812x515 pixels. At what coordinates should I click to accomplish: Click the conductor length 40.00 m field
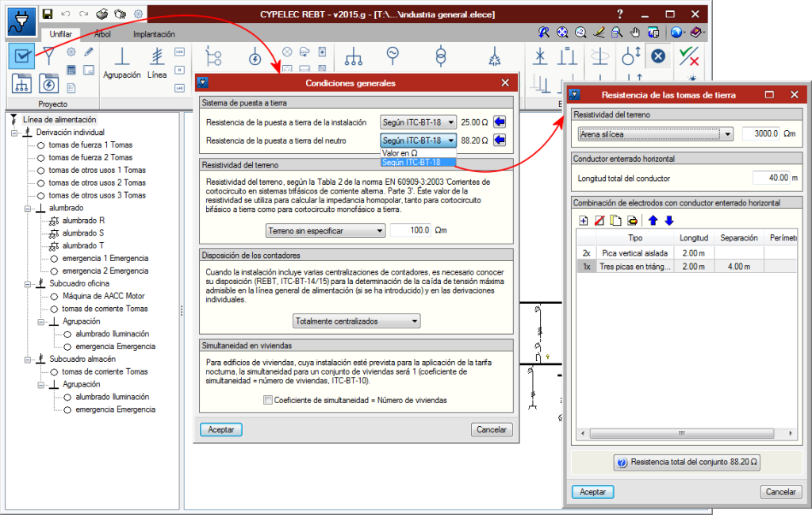(x=772, y=178)
